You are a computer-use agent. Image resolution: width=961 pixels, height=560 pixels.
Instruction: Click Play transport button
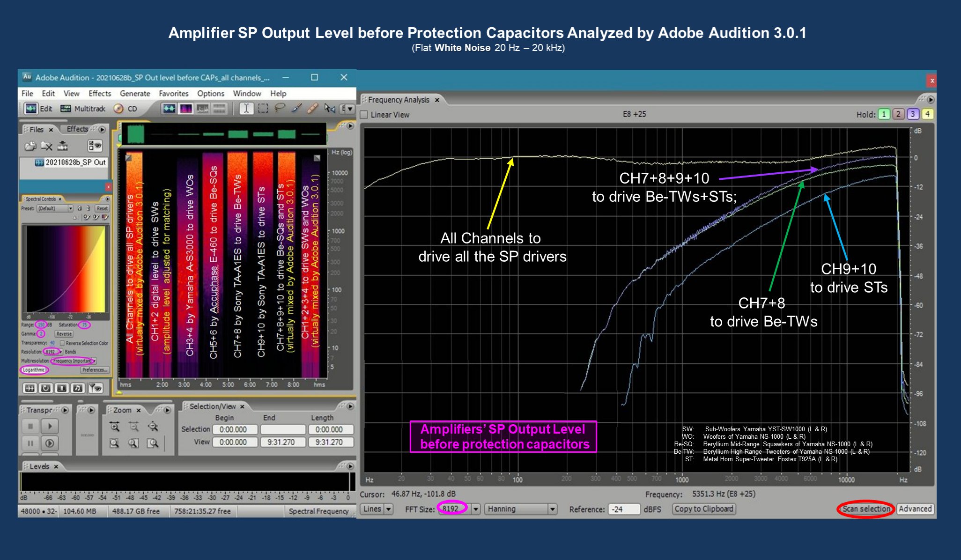point(50,426)
